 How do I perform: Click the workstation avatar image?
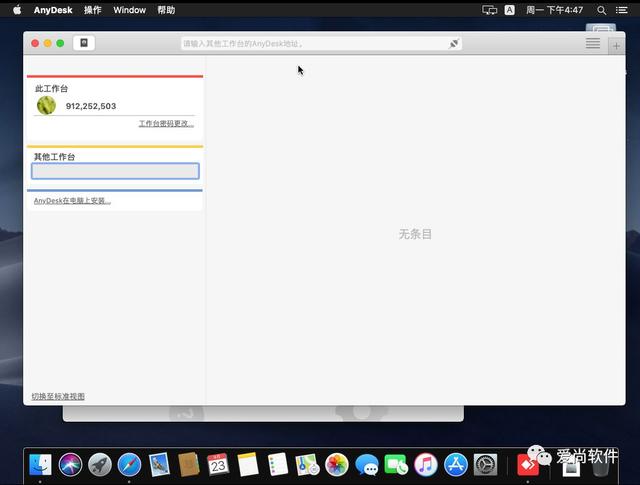pos(47,105)
